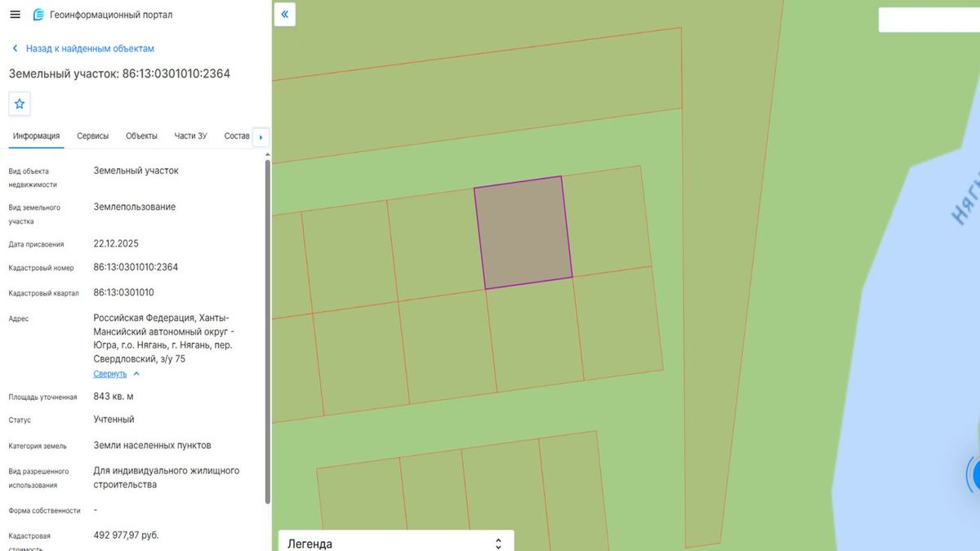Click the map search input field

point(929,20)
